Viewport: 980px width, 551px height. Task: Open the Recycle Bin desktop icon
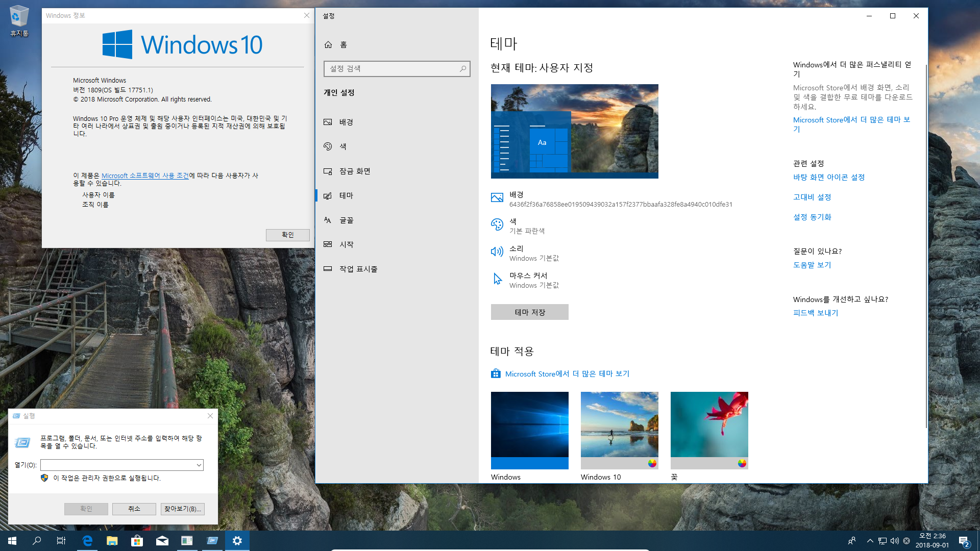[19, 20]
